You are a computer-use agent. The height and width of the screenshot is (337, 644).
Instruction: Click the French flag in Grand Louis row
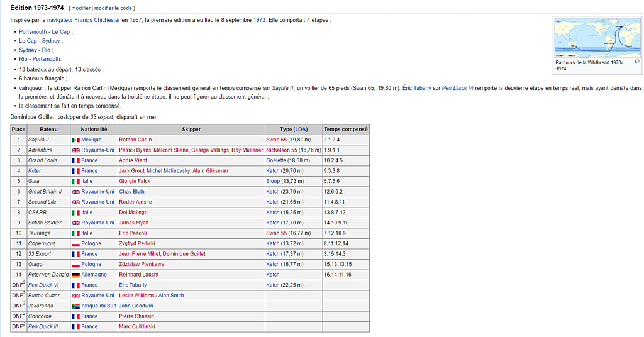[x=75, y=161]
